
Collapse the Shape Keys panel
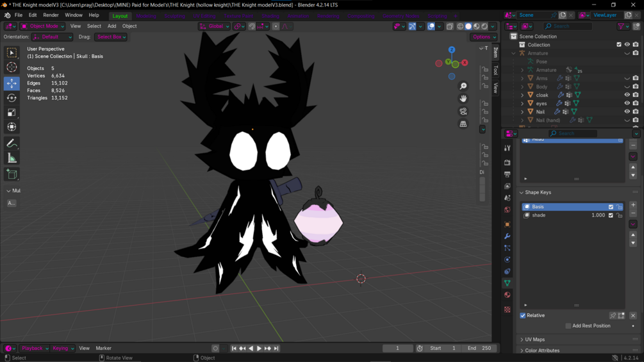[537, 192]
